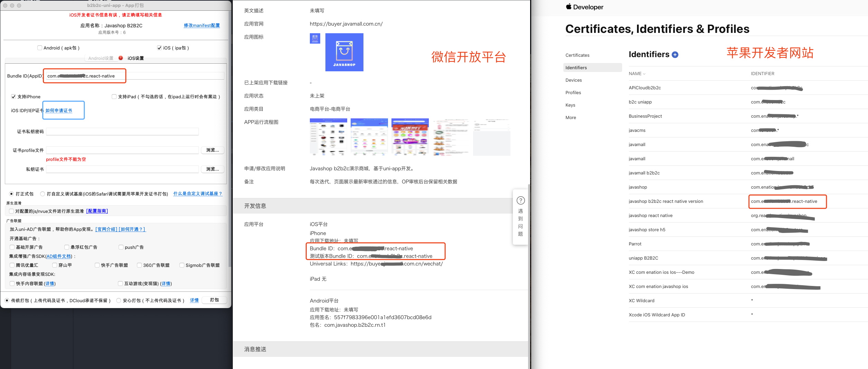Screen dimensions: 868x369
Task: Open Certificates in developer sidebar
Action: point(577,55)
